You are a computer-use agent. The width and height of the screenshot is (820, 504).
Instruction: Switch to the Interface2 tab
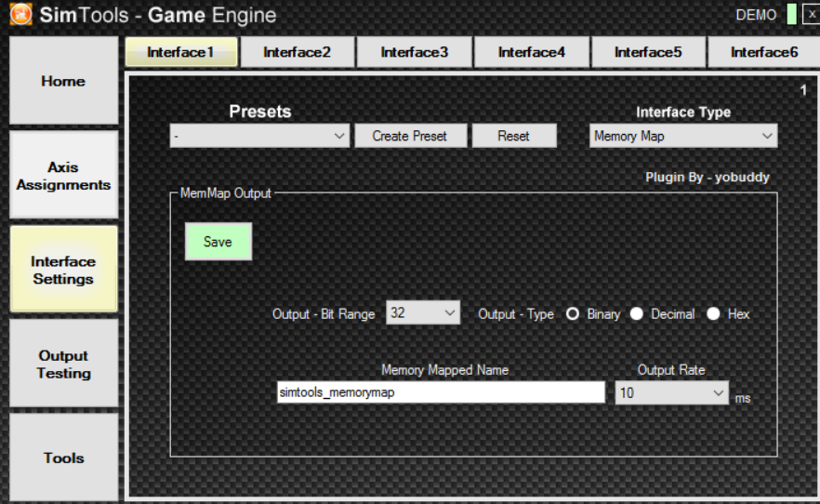pyautogui.click(x=298, y=52)
